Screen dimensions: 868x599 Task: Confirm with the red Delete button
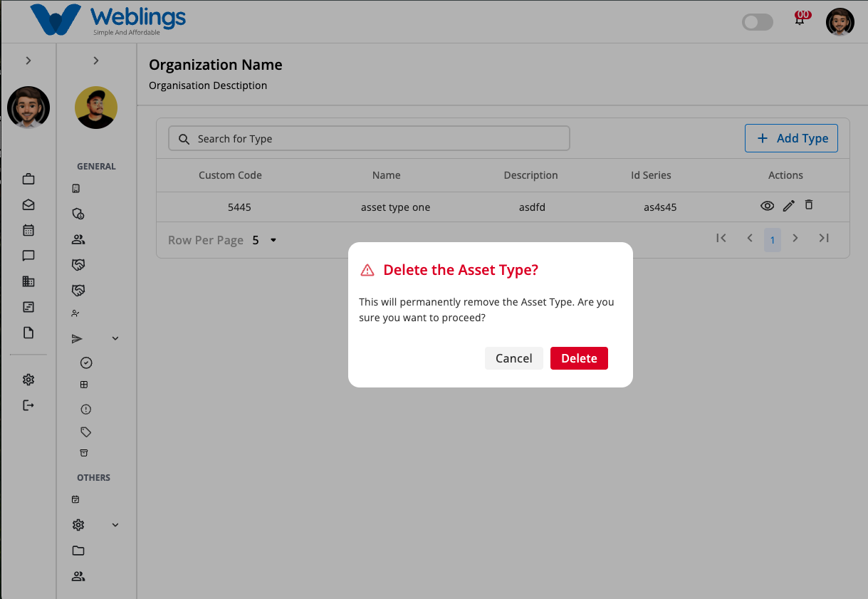(579, 358)
